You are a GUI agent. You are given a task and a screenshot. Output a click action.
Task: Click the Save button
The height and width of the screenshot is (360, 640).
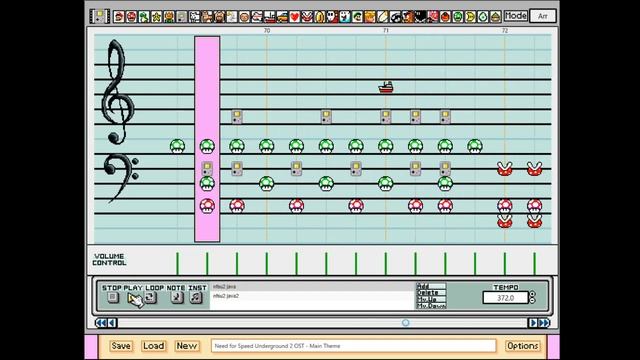pyautogui.click(x=121, y=346)
